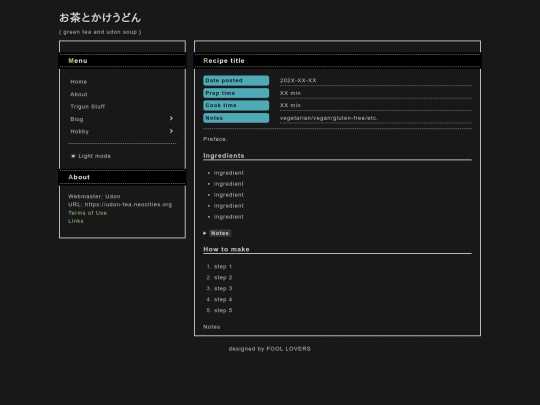Click the How to make heading

226,249
